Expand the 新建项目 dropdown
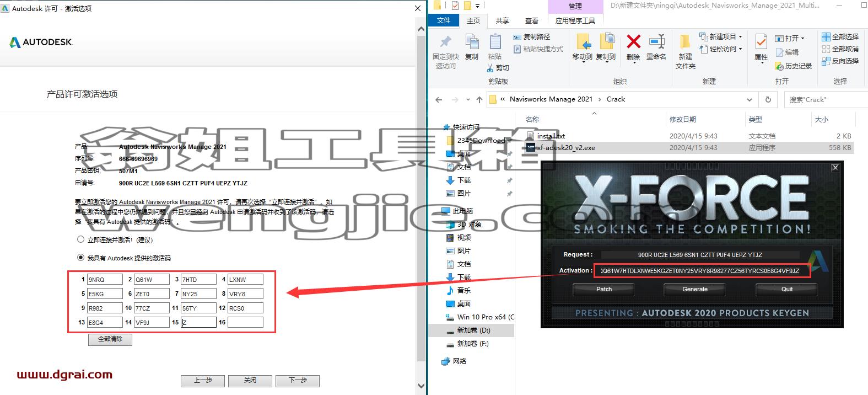Image resolution: width=868 pixels, height=395 pixels. point(741,37)
